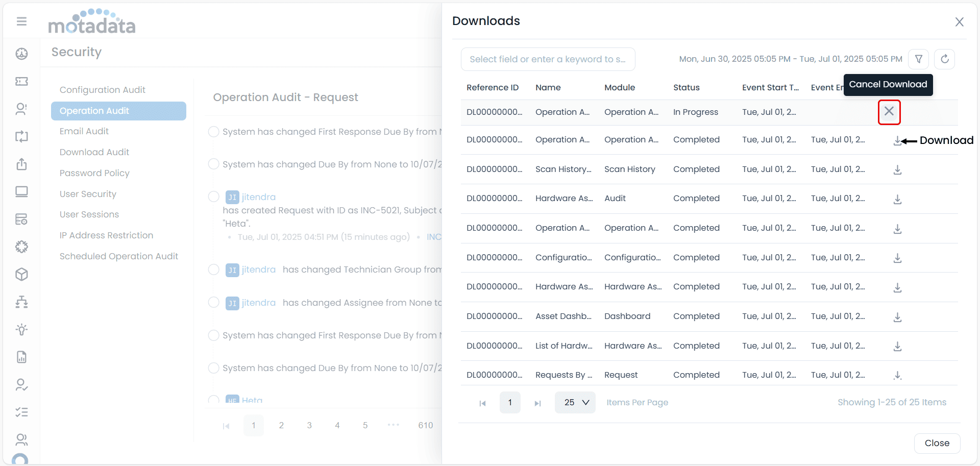
Task: Select the ticket icon in the sidebar
Action: (x=21, y=82)
